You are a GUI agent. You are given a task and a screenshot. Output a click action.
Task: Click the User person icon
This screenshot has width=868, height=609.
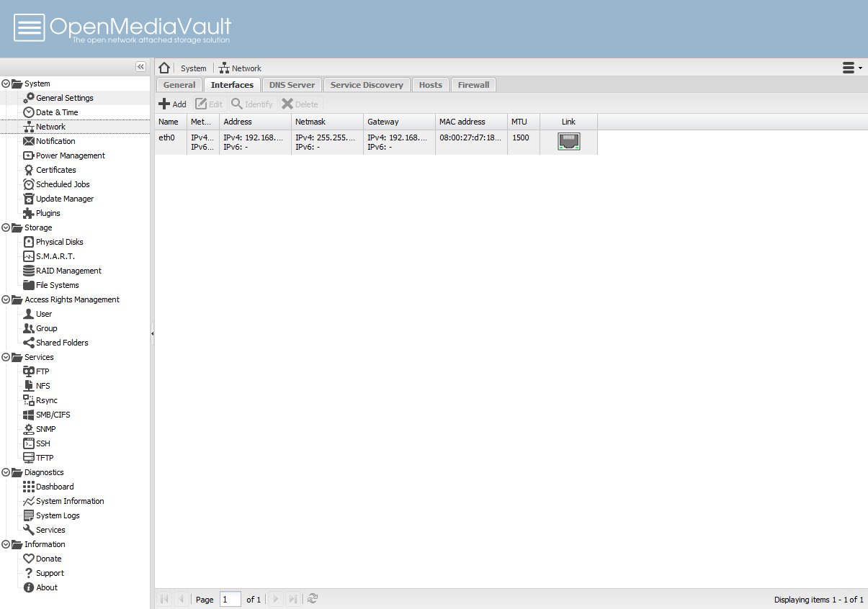pos(29,314)
